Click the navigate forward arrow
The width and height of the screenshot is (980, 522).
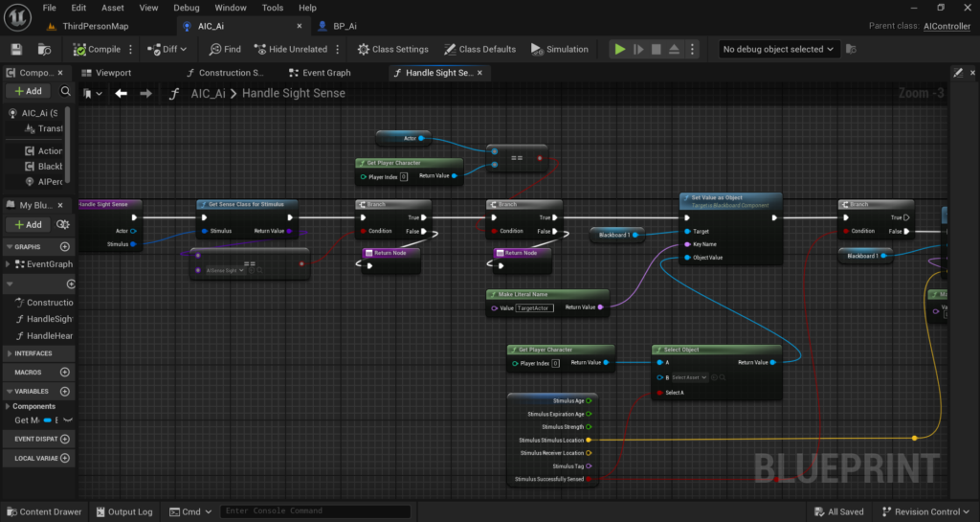(145, 93)
